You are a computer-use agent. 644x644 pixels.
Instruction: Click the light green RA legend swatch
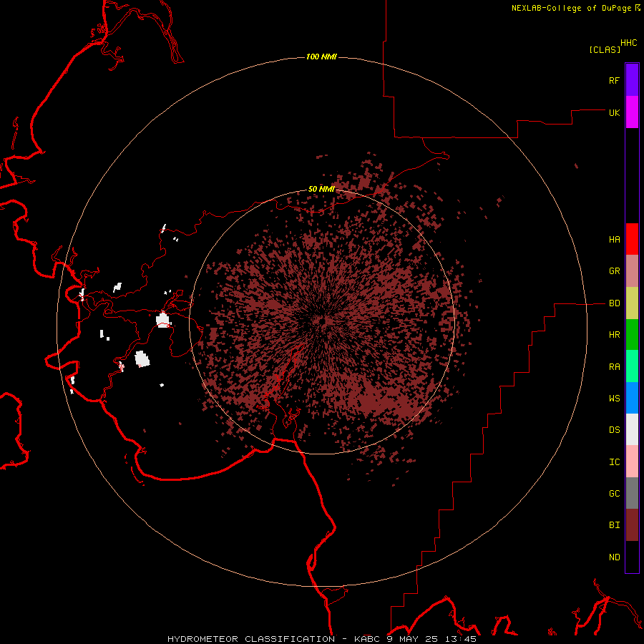632,366
